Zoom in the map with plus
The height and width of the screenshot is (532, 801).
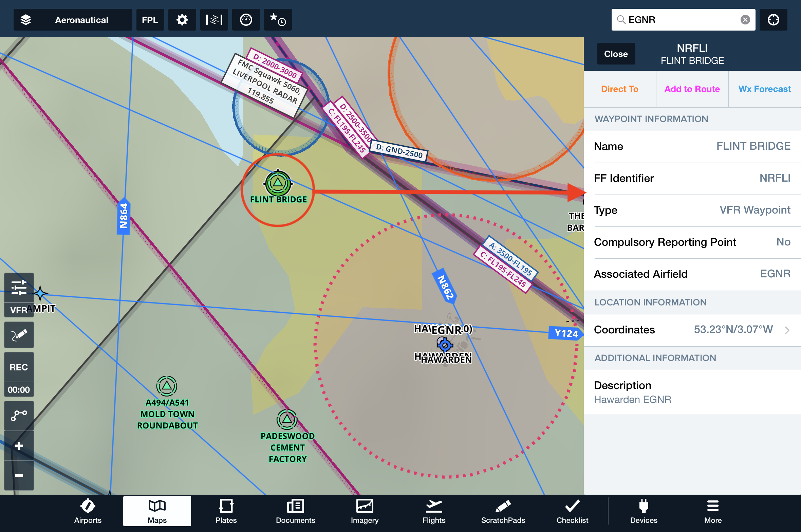(19, 446)
